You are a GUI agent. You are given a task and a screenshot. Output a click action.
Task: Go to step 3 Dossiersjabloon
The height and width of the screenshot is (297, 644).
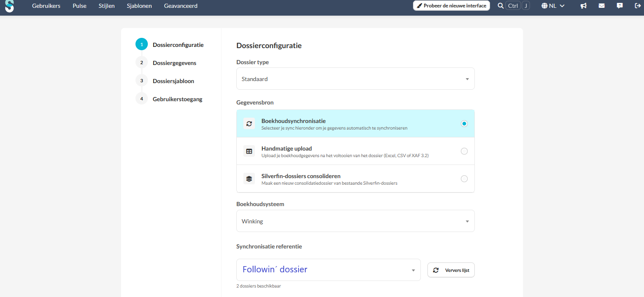(165, 81)
